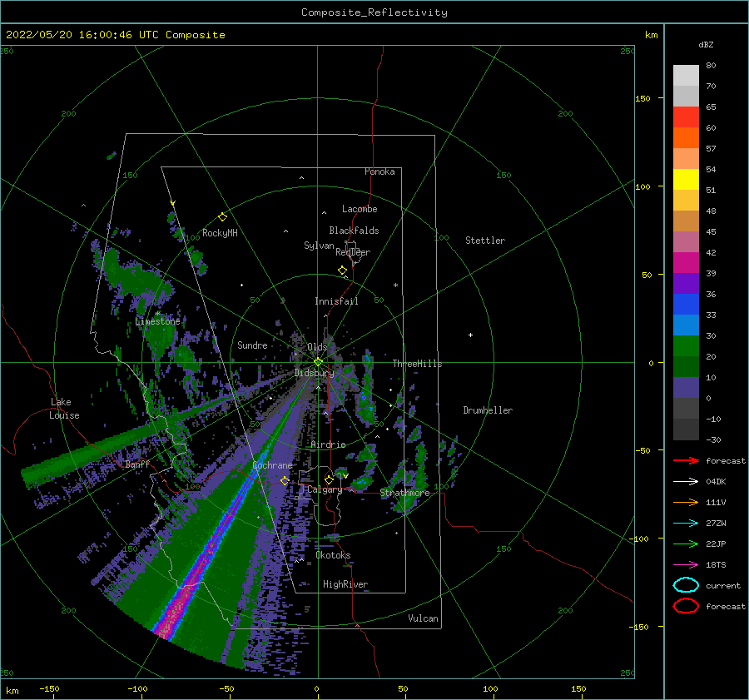Click the ThreeHills label
749x700 pixels.
418,364
